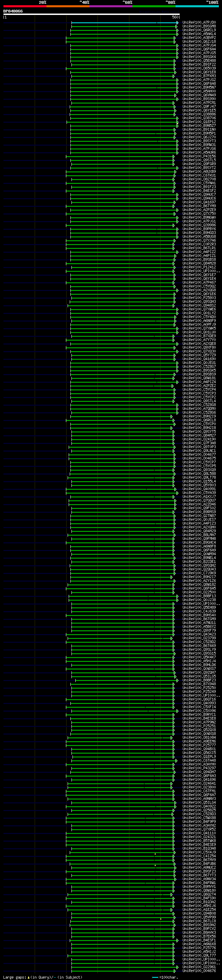This screenshot has width=222, height=980.
Task: Select UniRef100_B9H5P1 label
Action: [x=199, y=133]
